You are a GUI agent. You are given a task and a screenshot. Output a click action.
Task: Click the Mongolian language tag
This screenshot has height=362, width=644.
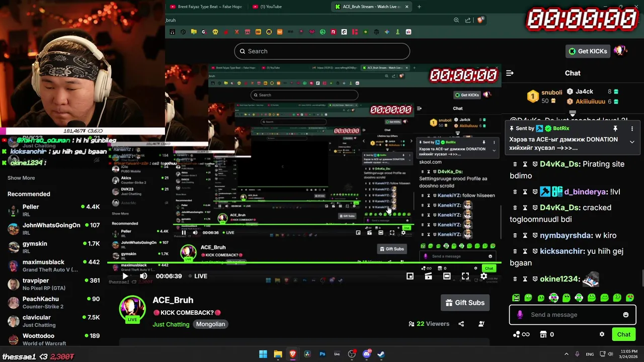pos(210,324)
